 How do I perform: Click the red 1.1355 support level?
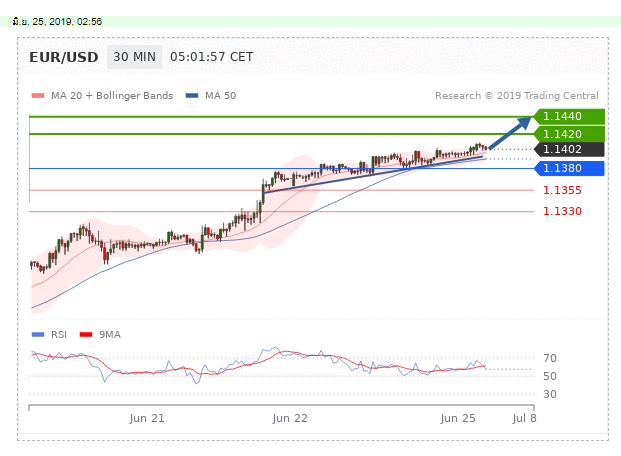click(562, 190)
